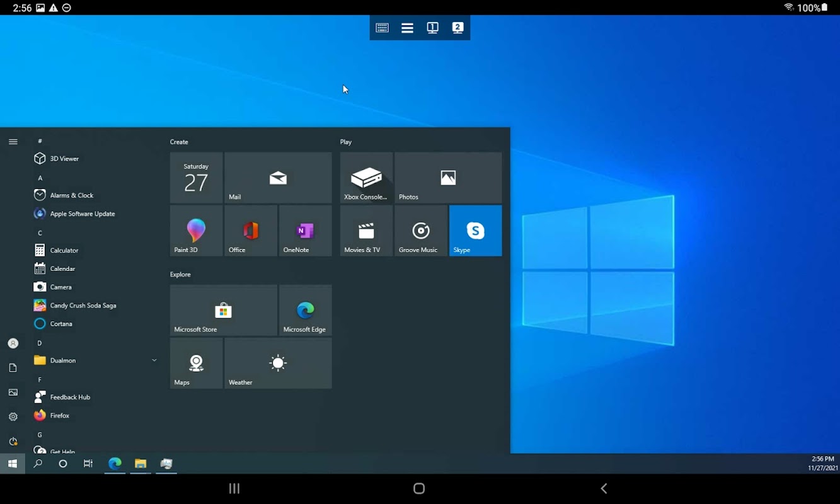Open the remote toolbar hamburger menu
840x504 pixels.
(x=407, y=28)
